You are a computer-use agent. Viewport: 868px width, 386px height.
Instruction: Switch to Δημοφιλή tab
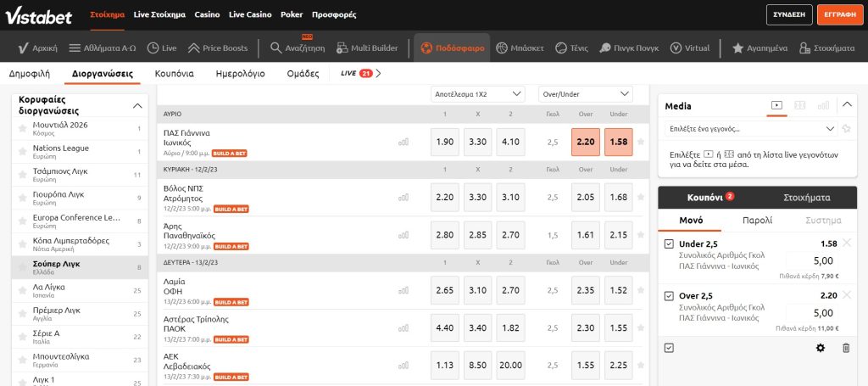coord(30,74)
